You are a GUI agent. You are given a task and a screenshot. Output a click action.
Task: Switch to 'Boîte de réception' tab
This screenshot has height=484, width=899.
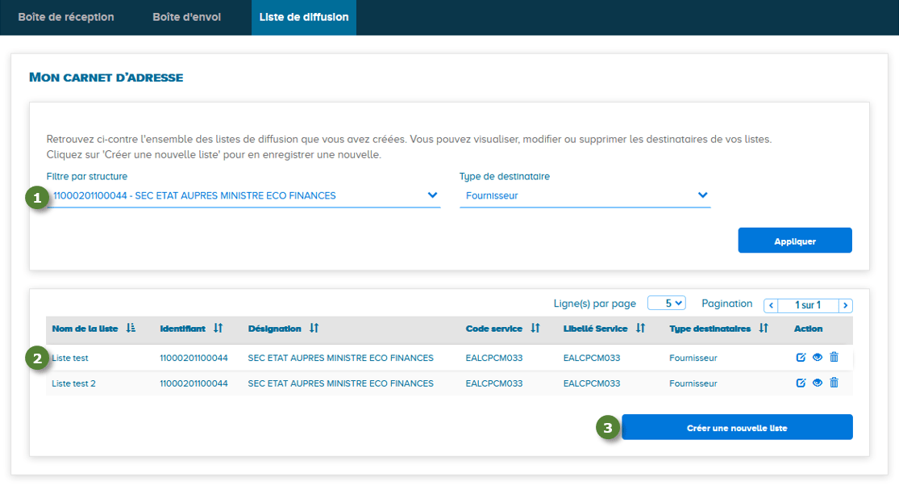pyautogui.click(x=66, y=17)
